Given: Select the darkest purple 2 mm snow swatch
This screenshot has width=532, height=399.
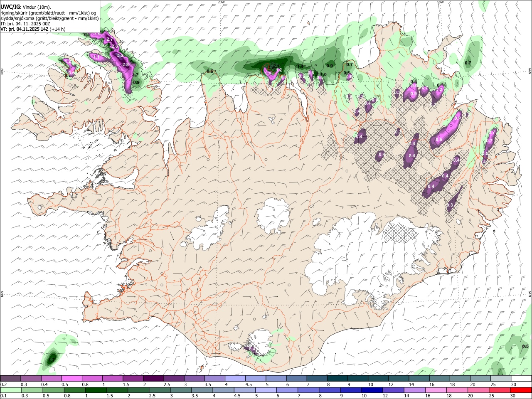Looking at the screenshot, I should [153, 379].
